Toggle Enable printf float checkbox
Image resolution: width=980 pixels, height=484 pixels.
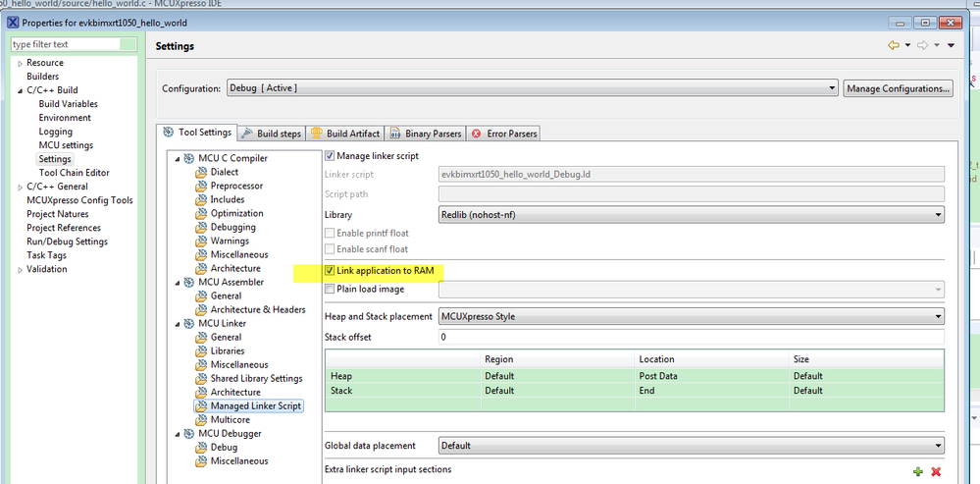(331, 234)
